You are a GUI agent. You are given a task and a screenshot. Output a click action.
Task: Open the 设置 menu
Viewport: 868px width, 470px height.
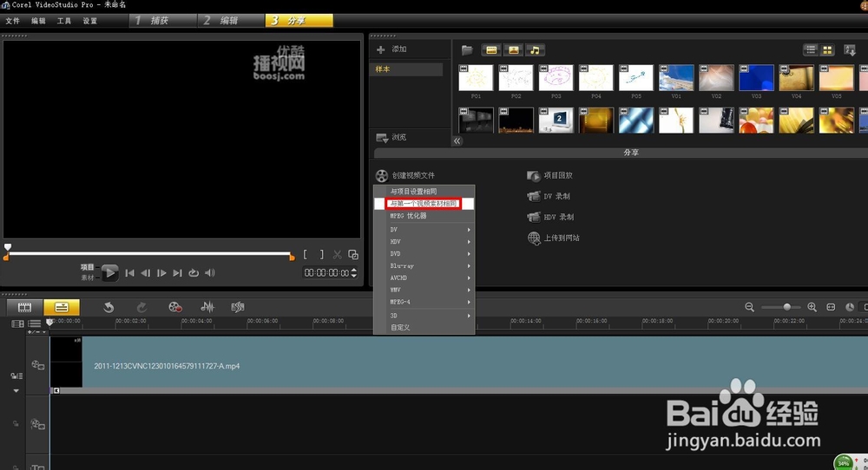point(89,21)
